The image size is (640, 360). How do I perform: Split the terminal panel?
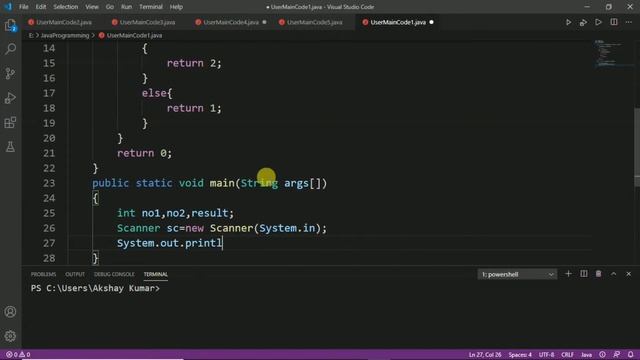(x=584, y=274)
